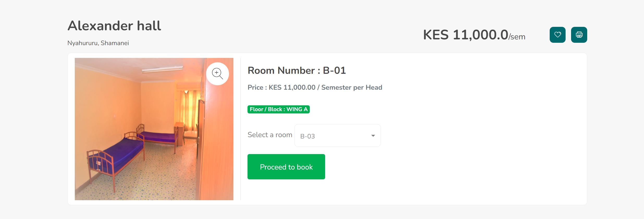The image size is (644, 219).
Task: Click the 'Price : KES 11,000.00 / Semester per Head' line
Action: coord(315,87)
